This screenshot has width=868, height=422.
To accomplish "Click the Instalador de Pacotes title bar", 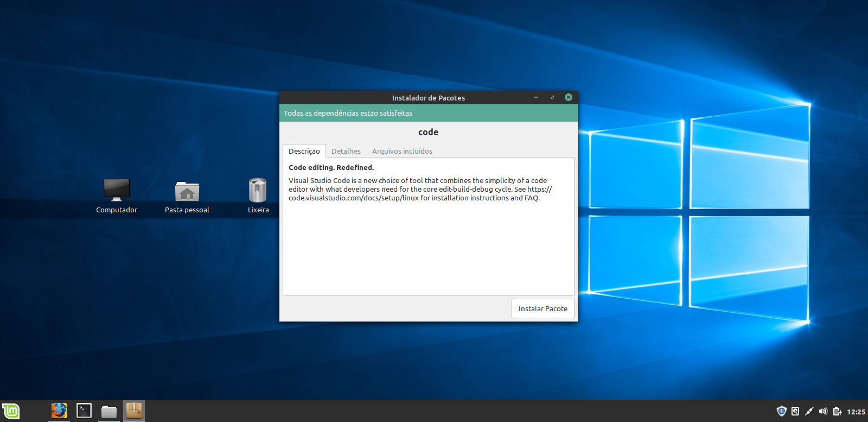I will (429, 98).
